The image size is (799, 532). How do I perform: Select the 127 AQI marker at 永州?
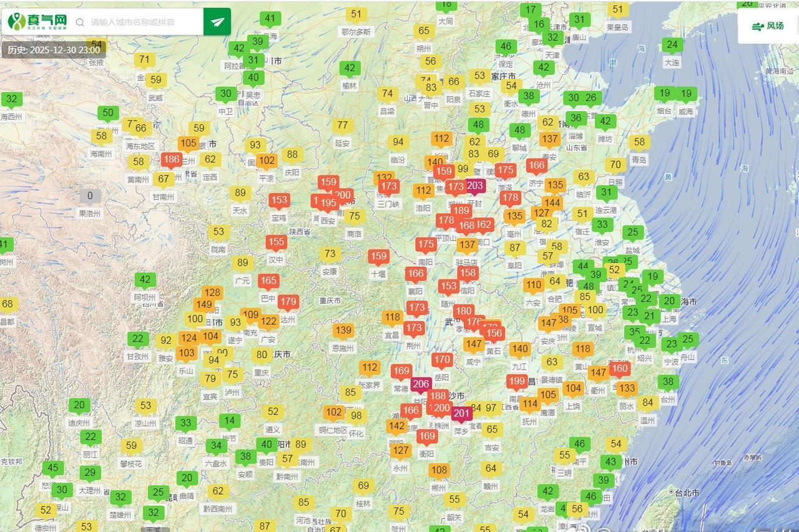coord(401,450)
